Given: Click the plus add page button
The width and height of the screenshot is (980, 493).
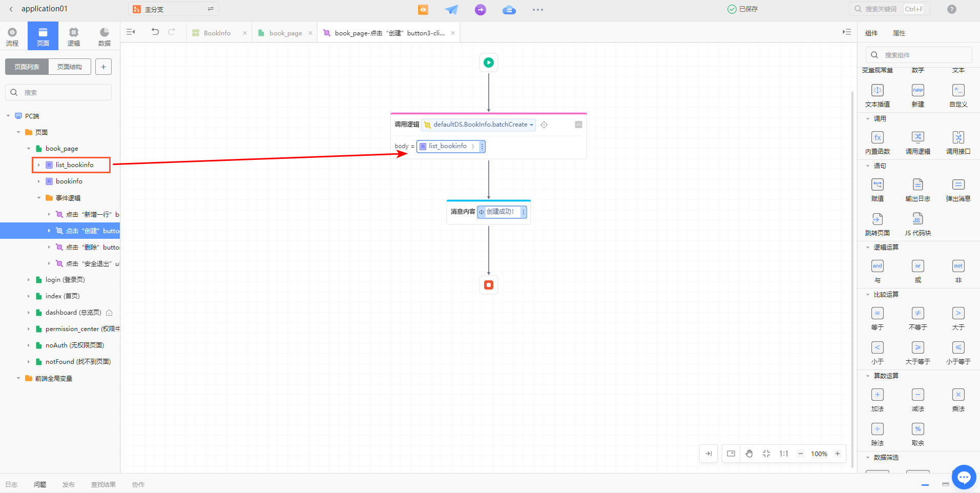Looking at the screenshot, I should [x=103, y=67].
